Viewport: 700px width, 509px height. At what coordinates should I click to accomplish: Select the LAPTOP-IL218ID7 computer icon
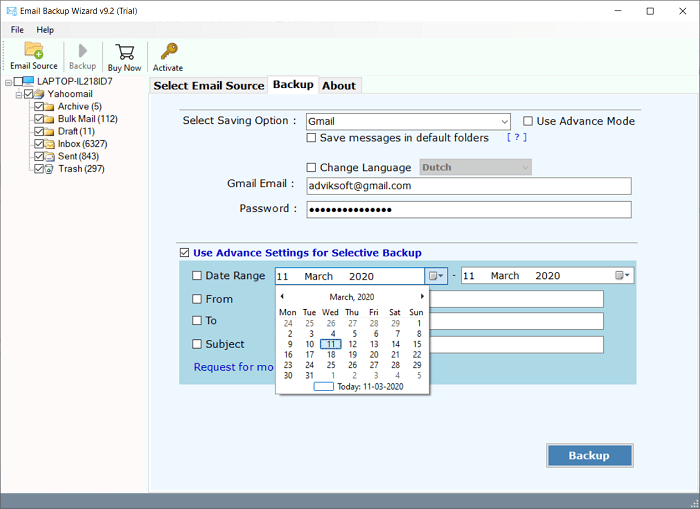click(x=28, y=81)
